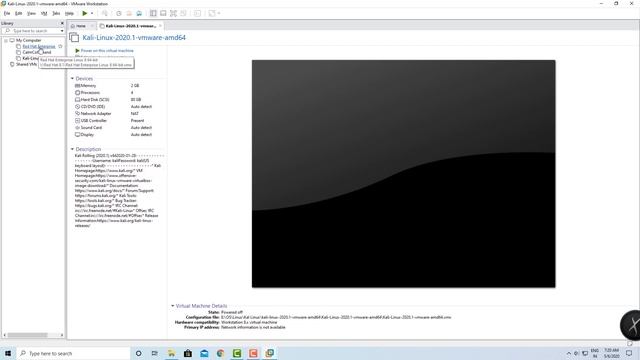Click the console view toolbar icon
The height and width of the screenshot is (360, 640).
coord(197,13)
